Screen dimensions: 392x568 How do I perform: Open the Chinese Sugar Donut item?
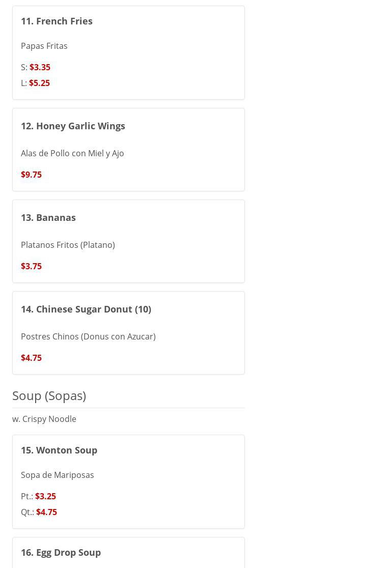pos(86,309)
